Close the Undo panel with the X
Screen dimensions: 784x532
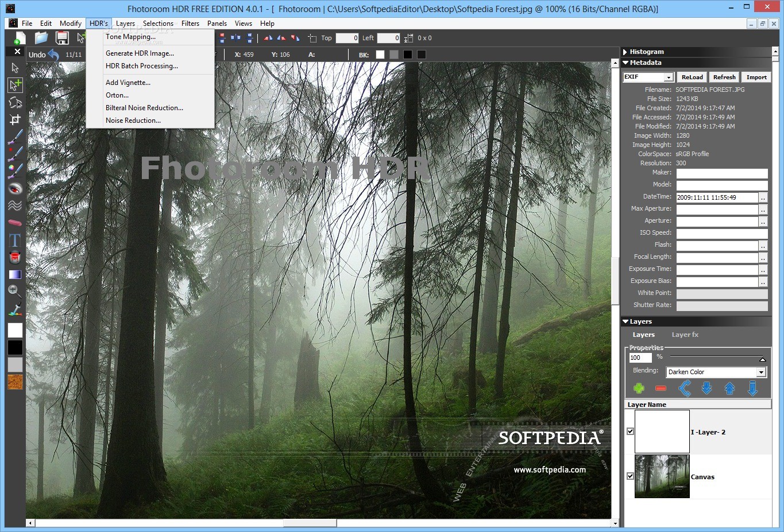[17, 52]
